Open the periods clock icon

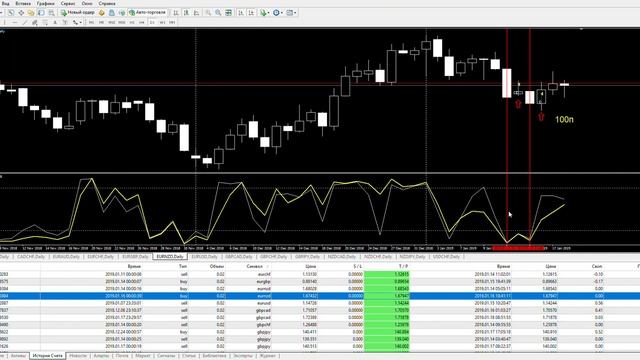click(276, 13)
